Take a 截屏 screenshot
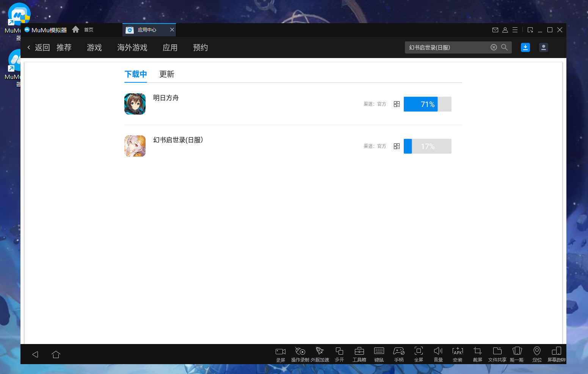588x374 pixels. [478, 355]
